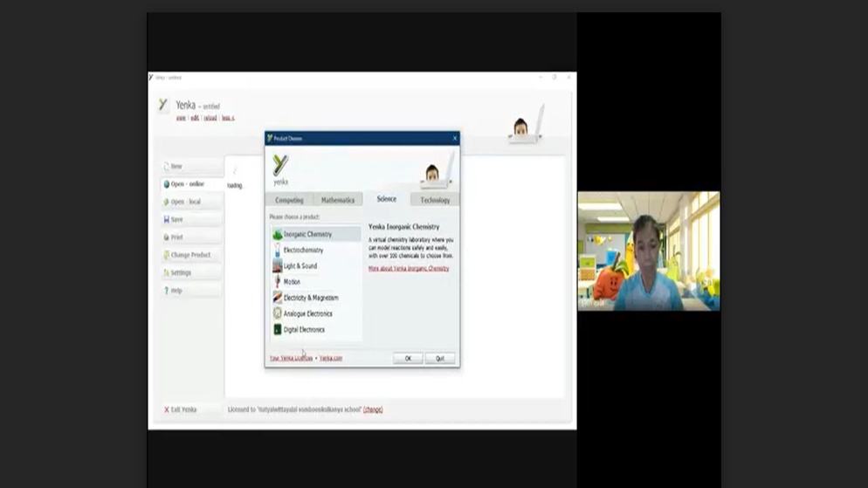Click the New document sidebar icon
This screenshot has width=868, height=488.
166,166
